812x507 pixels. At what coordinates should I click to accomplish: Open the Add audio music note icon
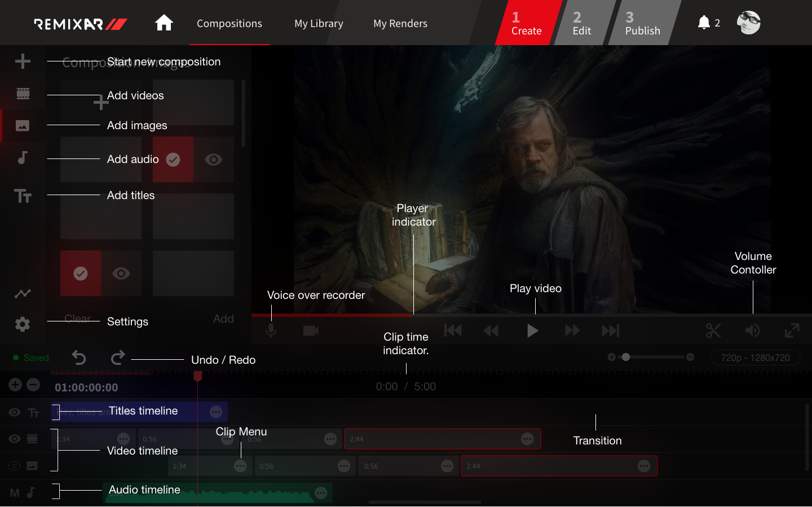(23, 157)
